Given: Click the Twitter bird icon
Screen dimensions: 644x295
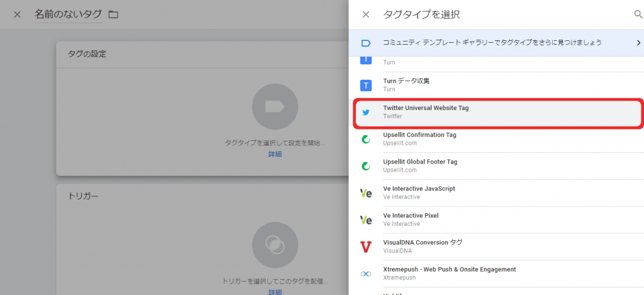Looking at the screenshot, I should coord(365,113).
